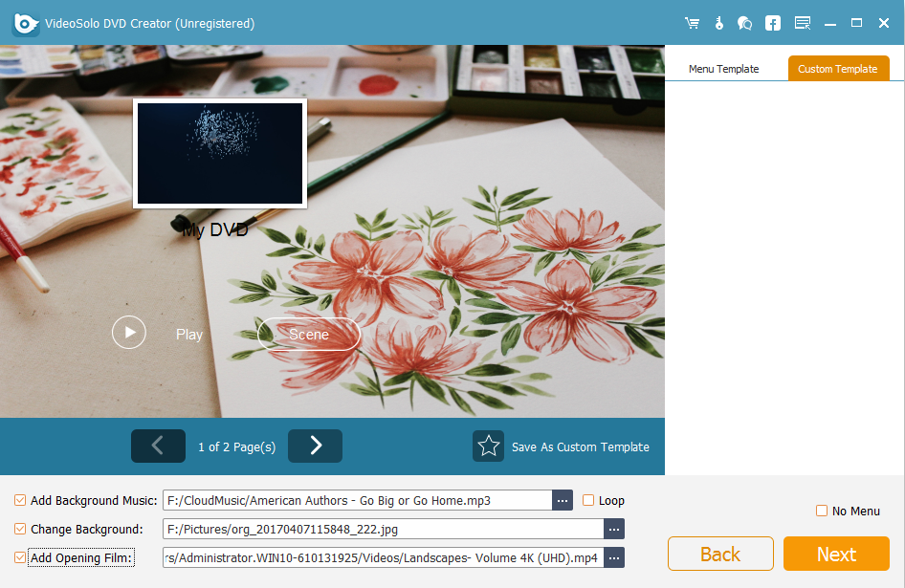905x588 pixels.
Task: Go to previous menu page arrow
Action: point(158,446)
